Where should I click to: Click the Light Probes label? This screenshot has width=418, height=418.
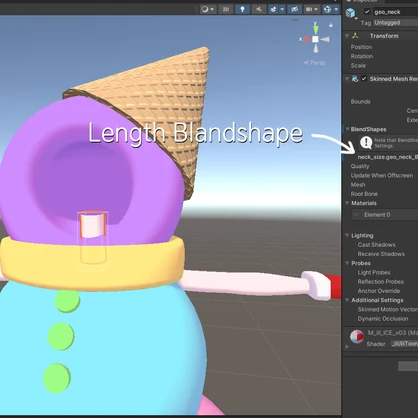(x=374, y=272)
